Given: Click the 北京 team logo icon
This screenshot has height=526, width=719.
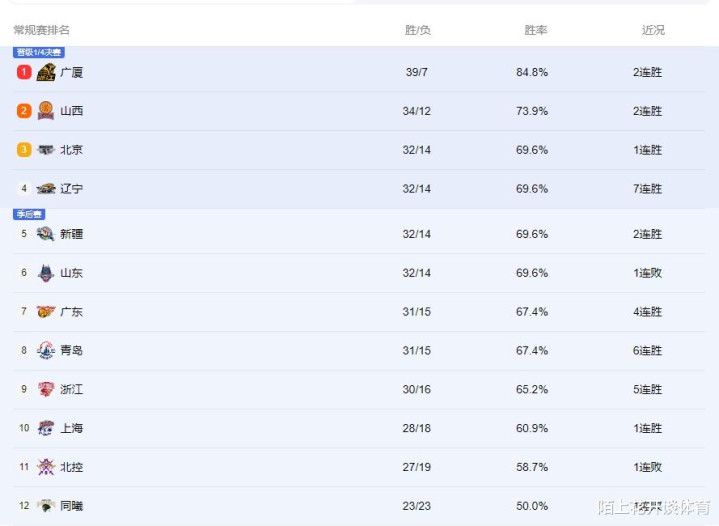Looking at the screenshot, I should (46, 150).
